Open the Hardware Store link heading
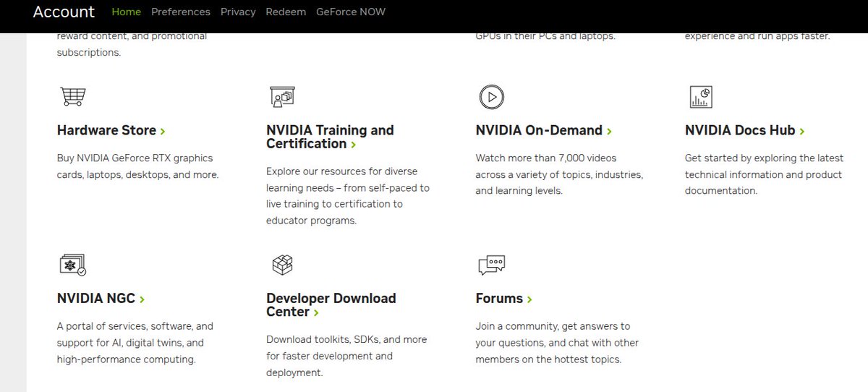The height and width of the screenshot is (392, 868). (x=111, y=130)
